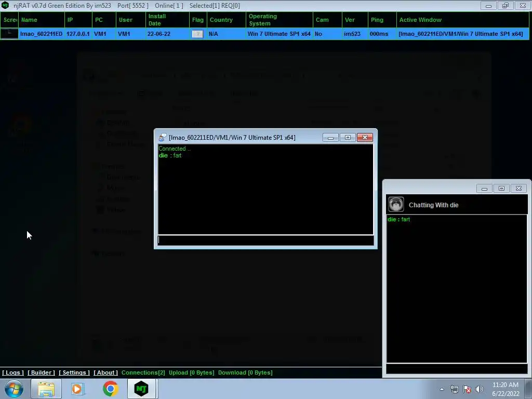This screenshot has height=399, width=532.
Task: Click the taskbar clock showing 11:20 AM
Action: point(506,389)
